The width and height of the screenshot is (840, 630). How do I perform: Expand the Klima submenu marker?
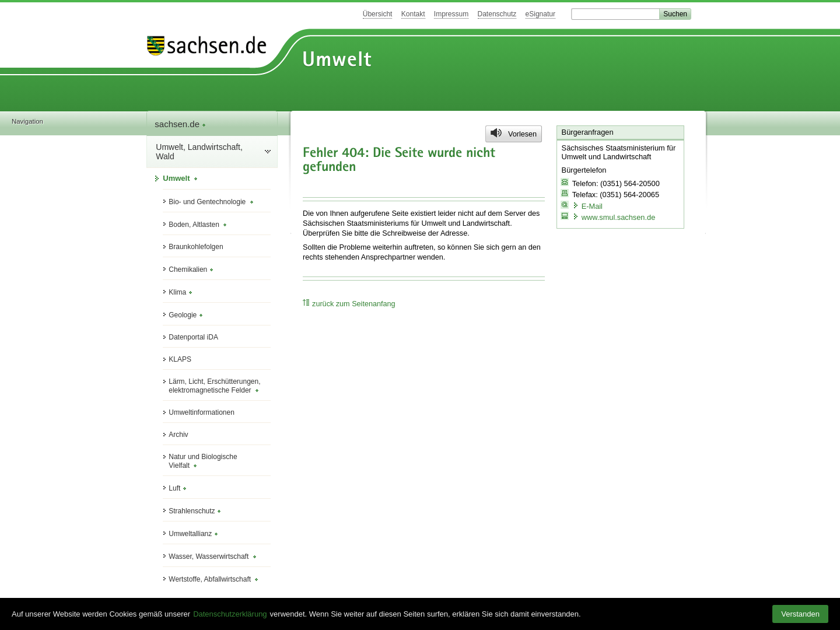point(190,293)
